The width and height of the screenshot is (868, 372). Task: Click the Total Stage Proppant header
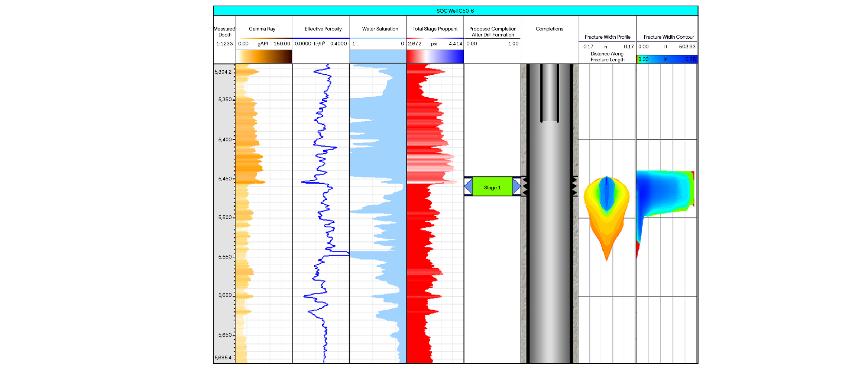pyautogui.click(x=435, y=29)
